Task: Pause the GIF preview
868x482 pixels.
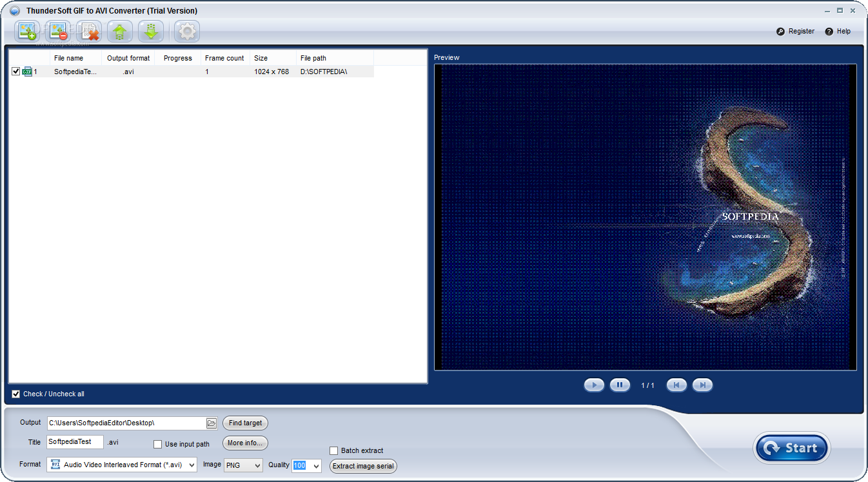Action: coord(620,385)
